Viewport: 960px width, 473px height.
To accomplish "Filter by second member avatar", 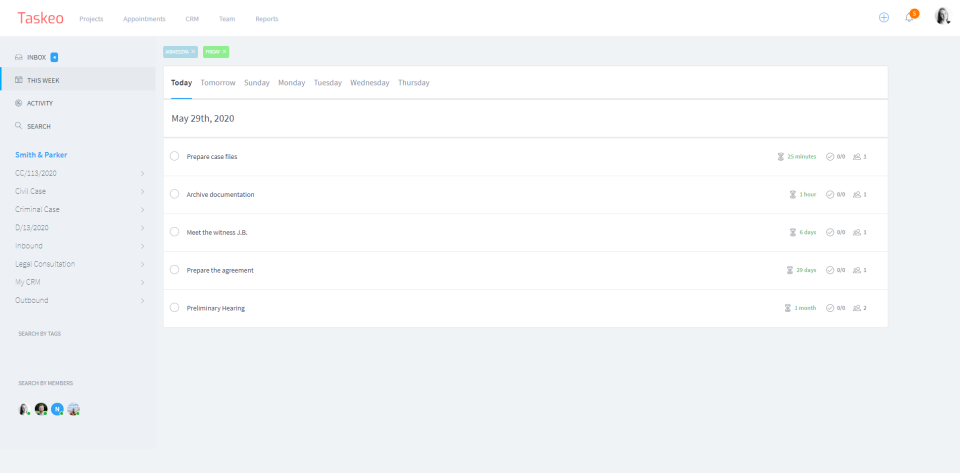I will coord(40,409).
